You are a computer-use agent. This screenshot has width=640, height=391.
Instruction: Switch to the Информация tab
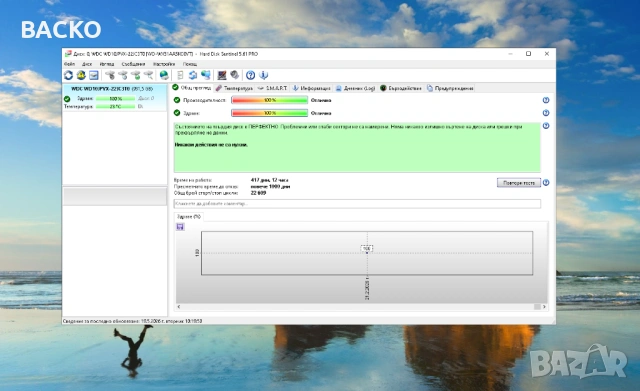(x=311, y=88)
